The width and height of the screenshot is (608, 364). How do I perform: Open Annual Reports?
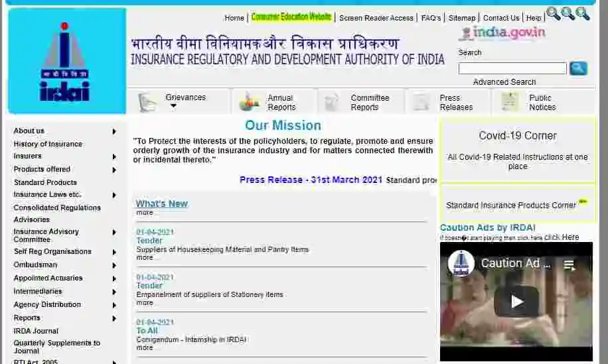pos(281,103)
